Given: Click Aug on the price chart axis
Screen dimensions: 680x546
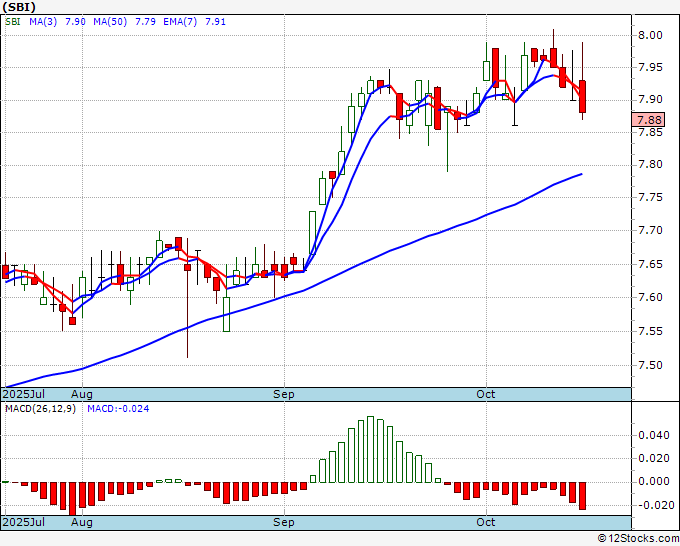Looking at the screenshot, I should coord(82,394).
